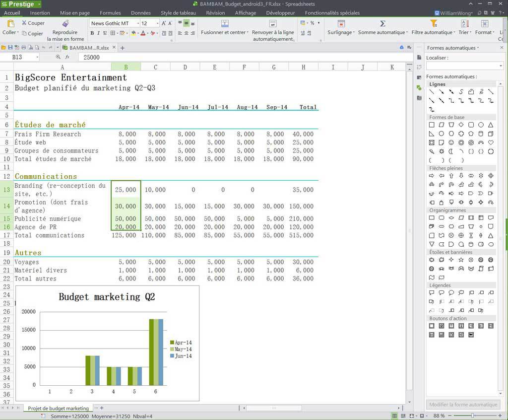508x420 pixels.
Task: Click the Somme automatique sigma icon
Action: tap(382, 23)
